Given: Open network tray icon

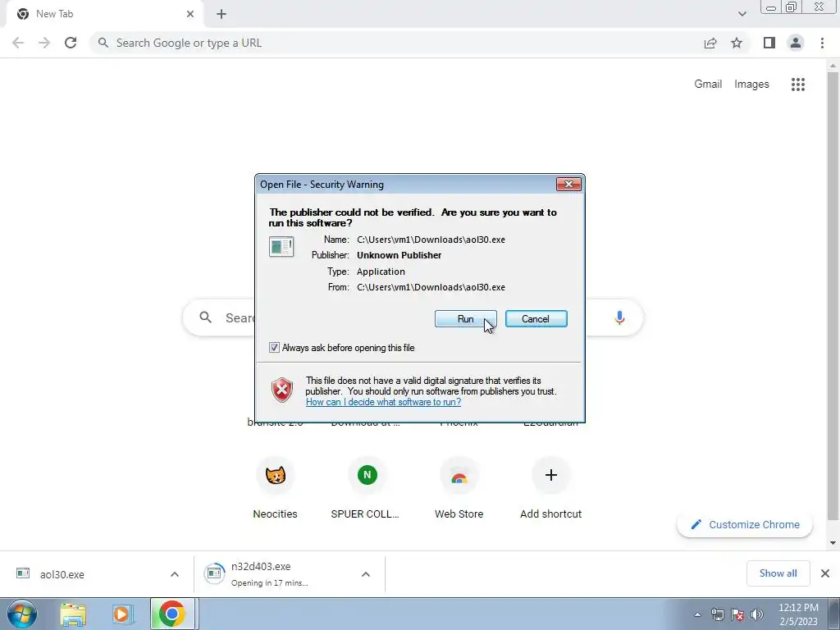Looking at the screenshot, I should click(717, 614).
